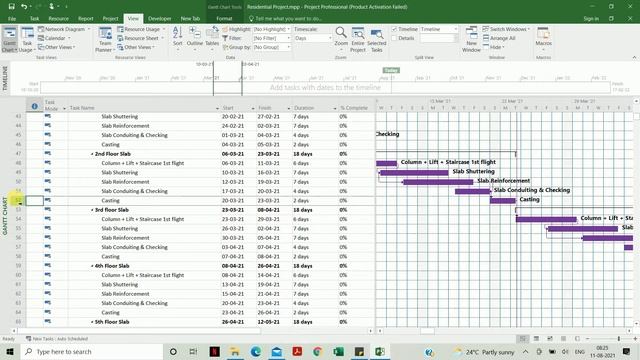Screen dimensions: 640x360
Task: Open the Gantt Chart view button
Action: tap(9, 40)
